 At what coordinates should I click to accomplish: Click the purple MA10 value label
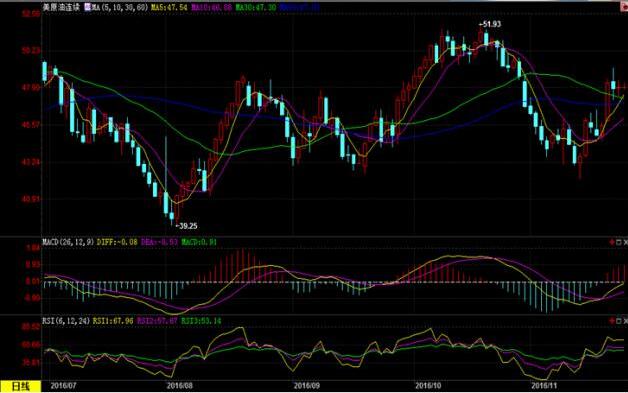point(210,7)
